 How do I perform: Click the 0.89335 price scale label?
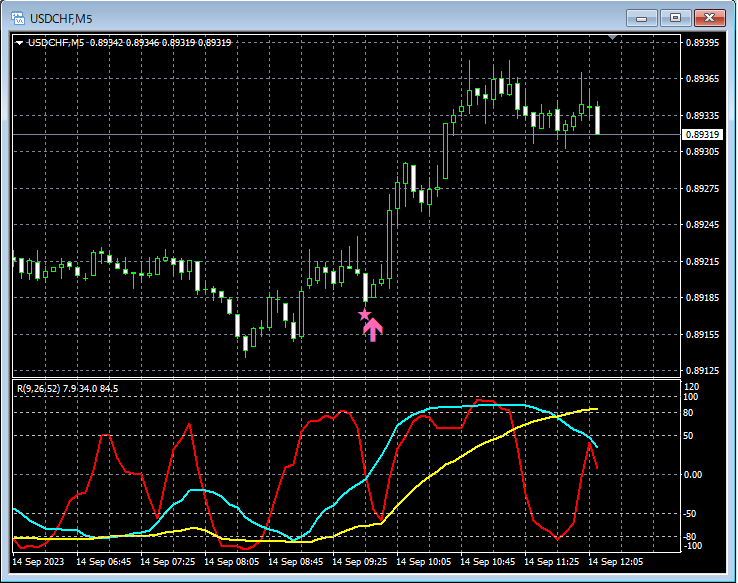[702, 116]
